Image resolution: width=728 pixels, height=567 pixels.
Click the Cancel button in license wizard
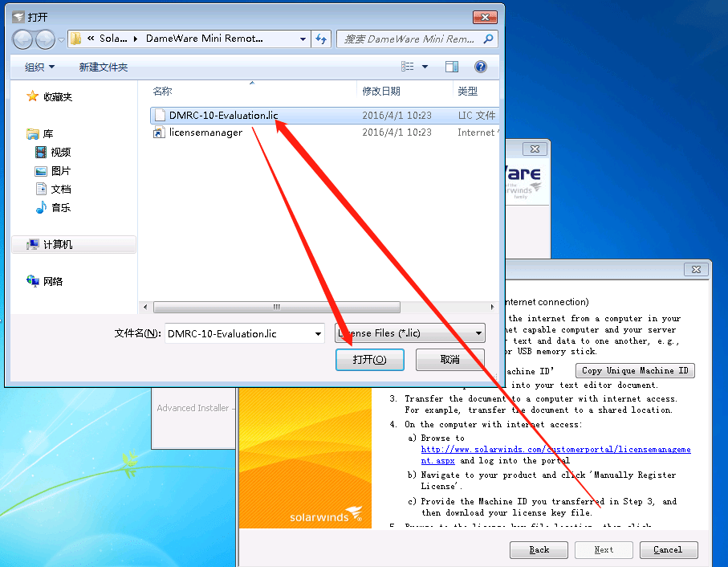[668, 550]
